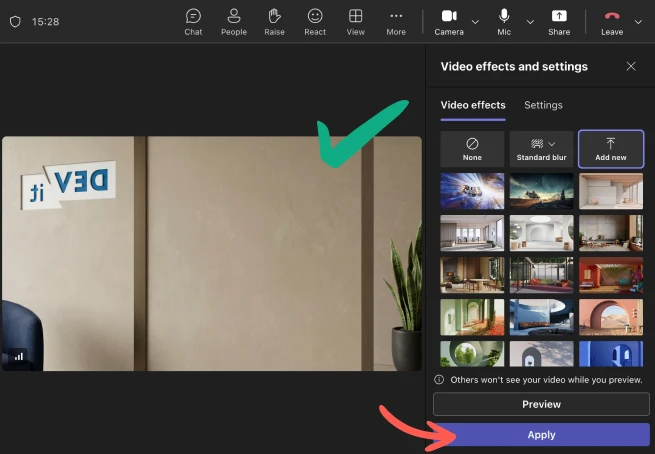
Task: Select the beige minimalist room background
Action: 611,191
